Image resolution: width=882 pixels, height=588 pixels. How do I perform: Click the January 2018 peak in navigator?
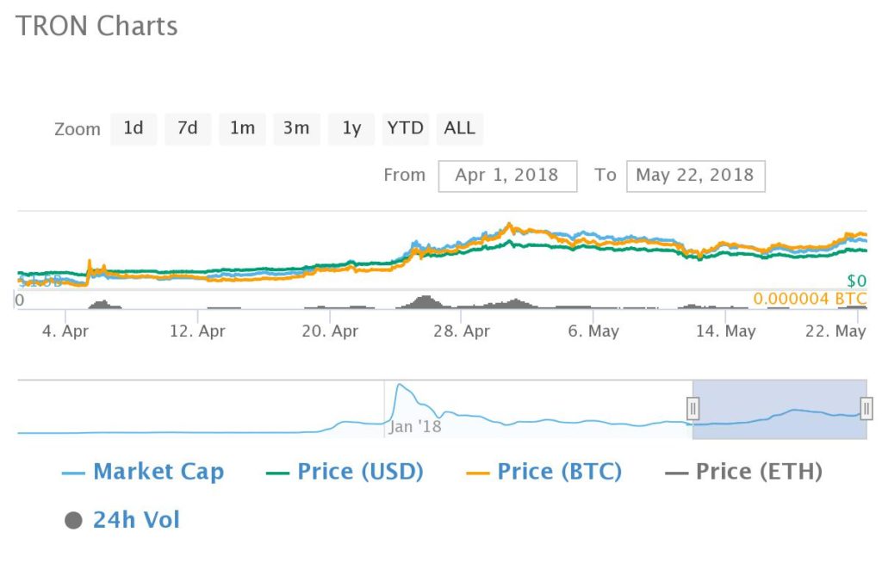point(400,386)
